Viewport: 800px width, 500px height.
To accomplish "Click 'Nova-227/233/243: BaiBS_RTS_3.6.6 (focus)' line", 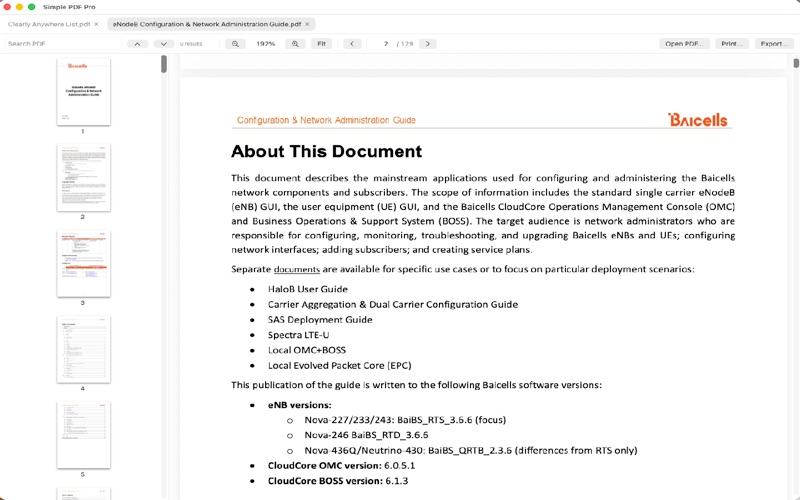I will pyautogui.click(x=405, y=420).
